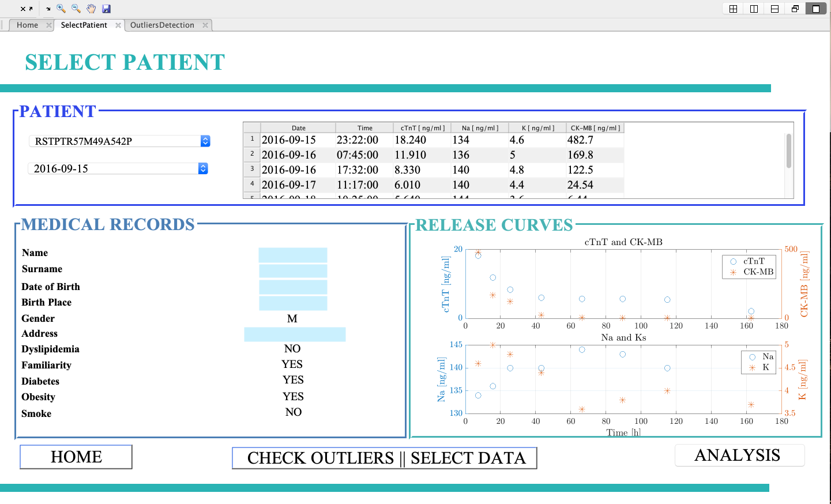
Task: Click the undock arrow icon in toolbar
Action: [x=31, y=9]
